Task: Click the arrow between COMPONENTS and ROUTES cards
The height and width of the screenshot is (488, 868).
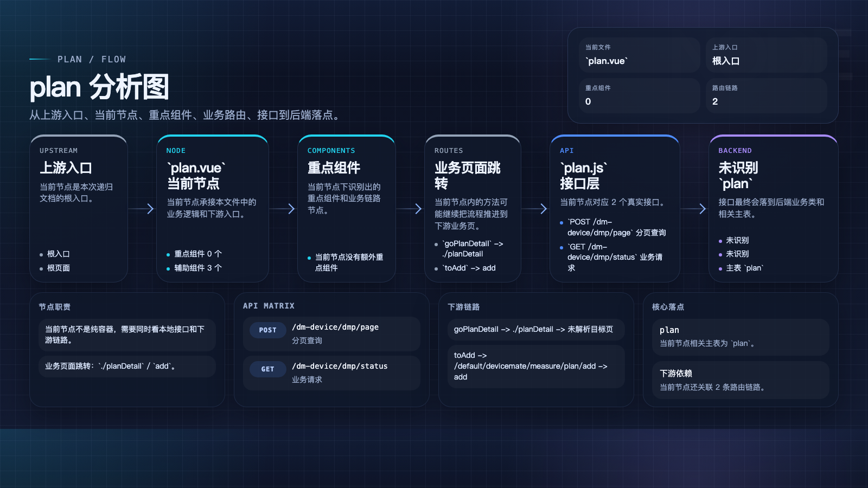Action: pos(410,209)
